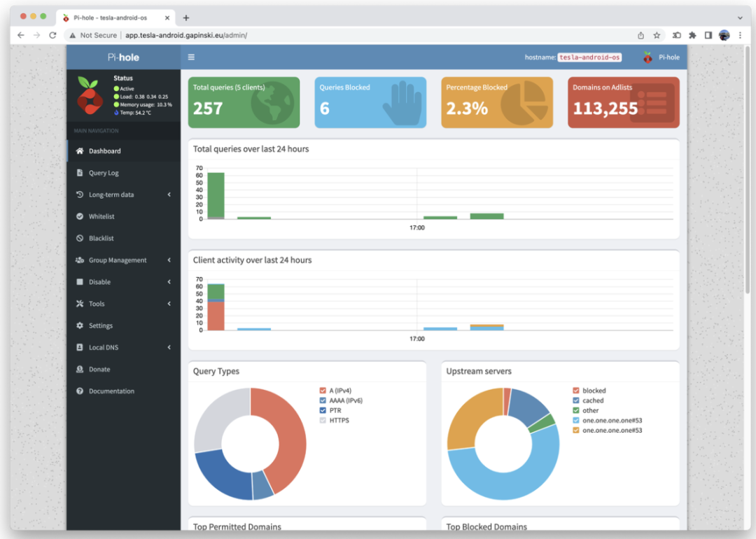
Task: Bookmark this page with the star icon
Action: pyautogui.click(x=657, y=35)
